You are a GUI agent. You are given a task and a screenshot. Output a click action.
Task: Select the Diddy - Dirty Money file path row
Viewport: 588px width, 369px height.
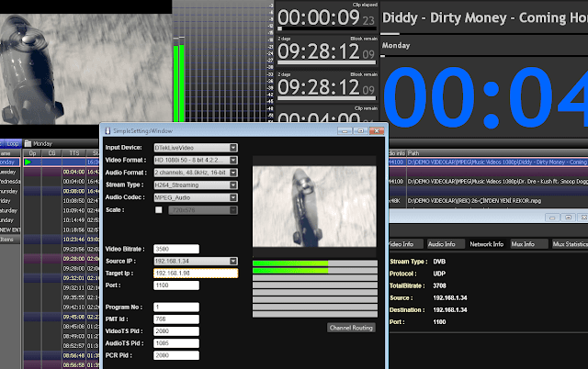[497, 162]
